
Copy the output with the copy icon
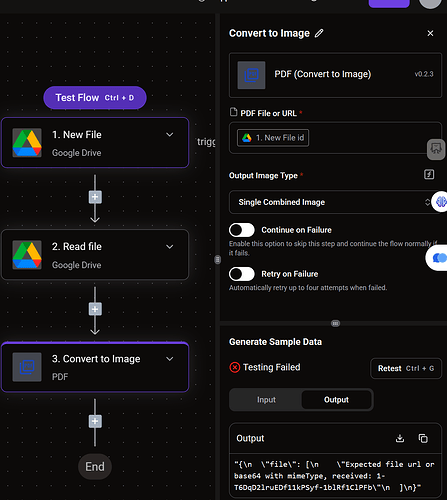coord(423,438)
